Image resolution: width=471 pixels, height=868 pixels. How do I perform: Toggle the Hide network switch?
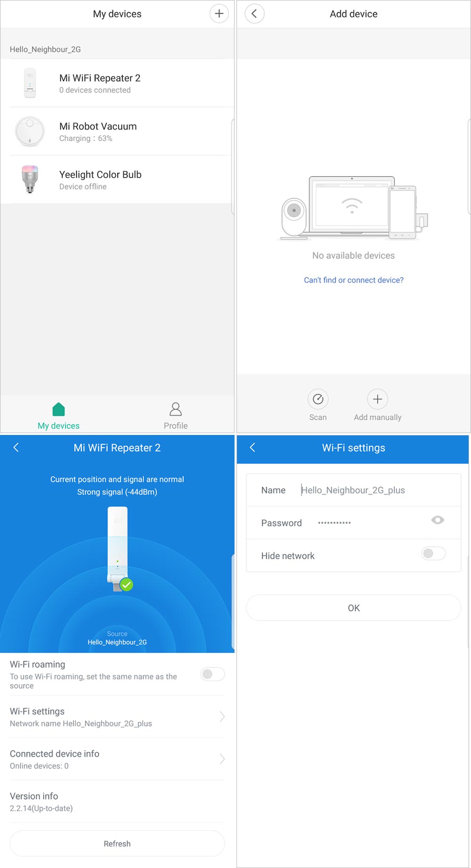[433, 554]
